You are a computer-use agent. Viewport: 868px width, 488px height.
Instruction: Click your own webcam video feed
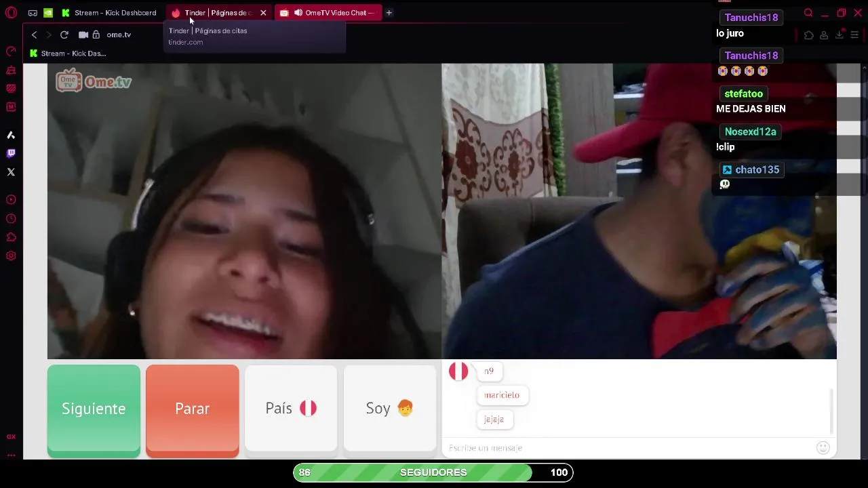coord(639,211)
